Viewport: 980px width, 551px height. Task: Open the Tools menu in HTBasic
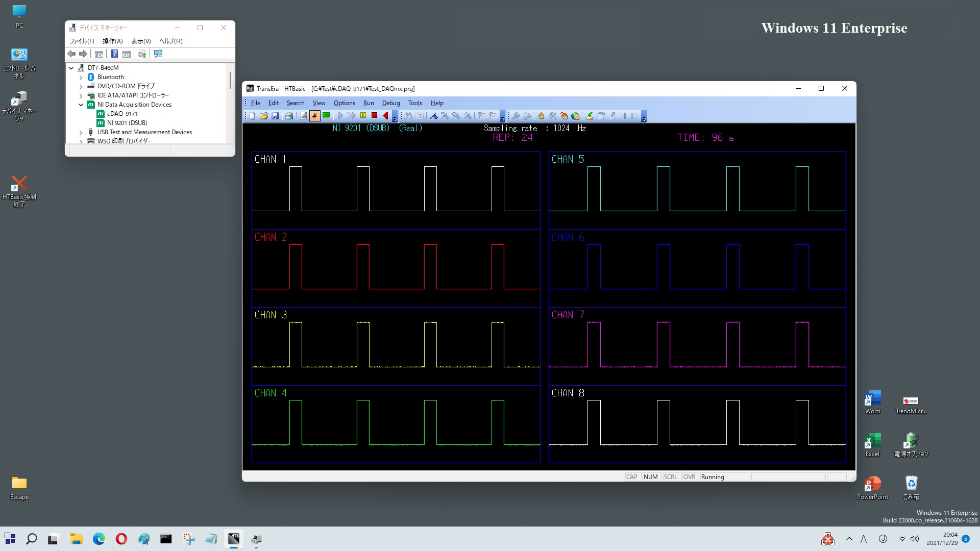point(415,103)
